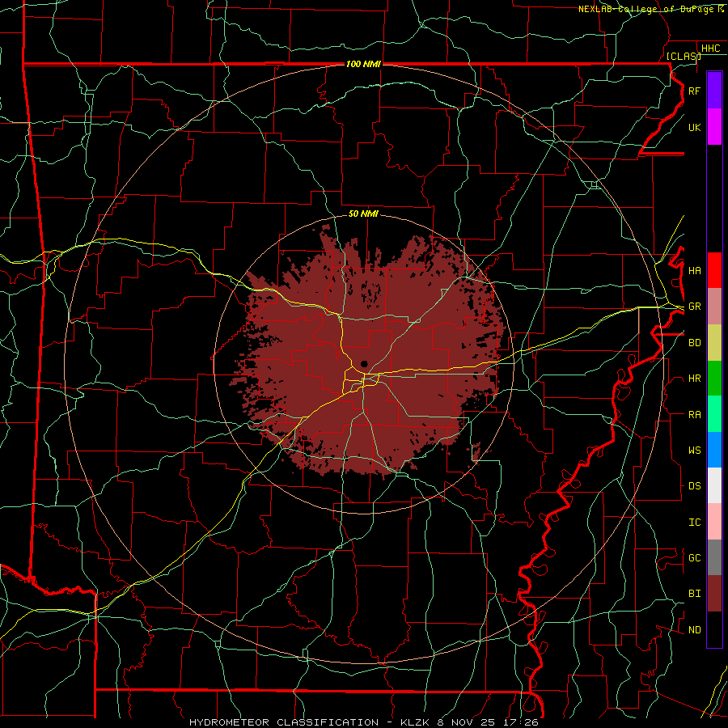Click the UK magenta legend swatch
728x728 pixels.
[x=714, y=127]
